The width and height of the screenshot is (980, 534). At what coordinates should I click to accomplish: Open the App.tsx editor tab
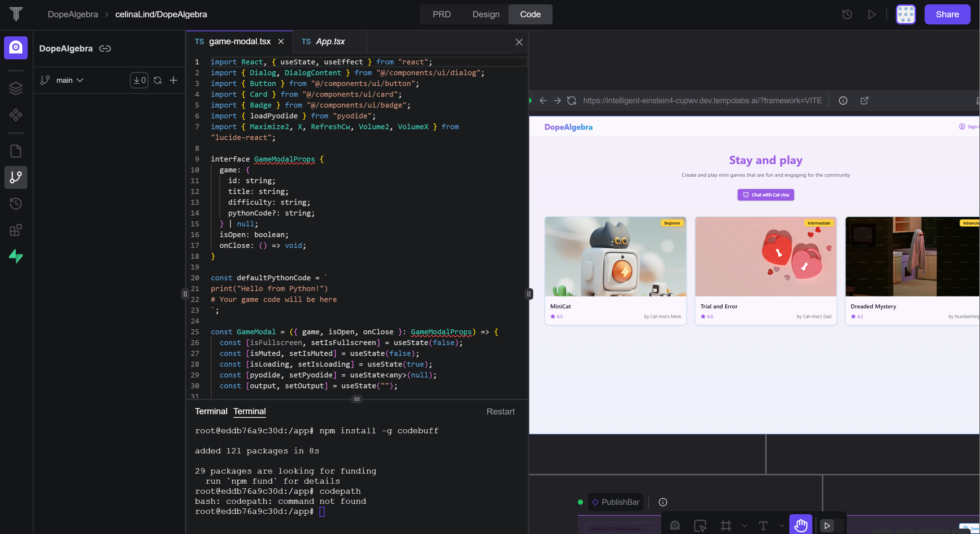coord(330,41)
